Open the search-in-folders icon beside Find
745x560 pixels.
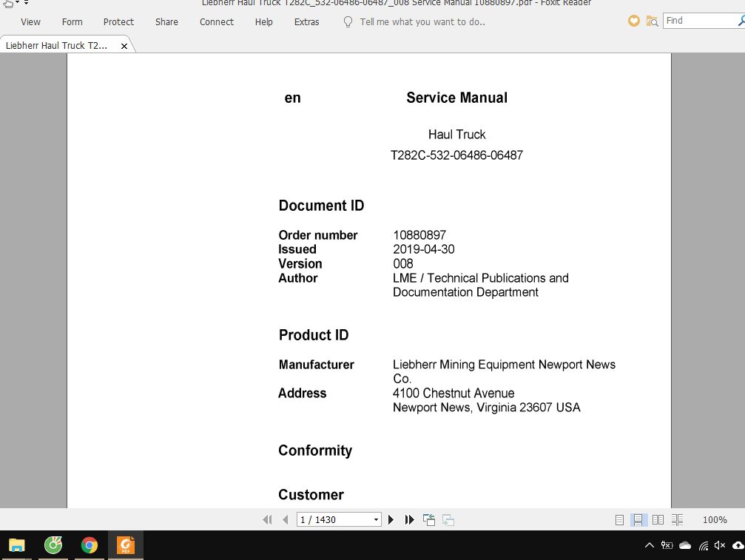click(x=652, y=21)
